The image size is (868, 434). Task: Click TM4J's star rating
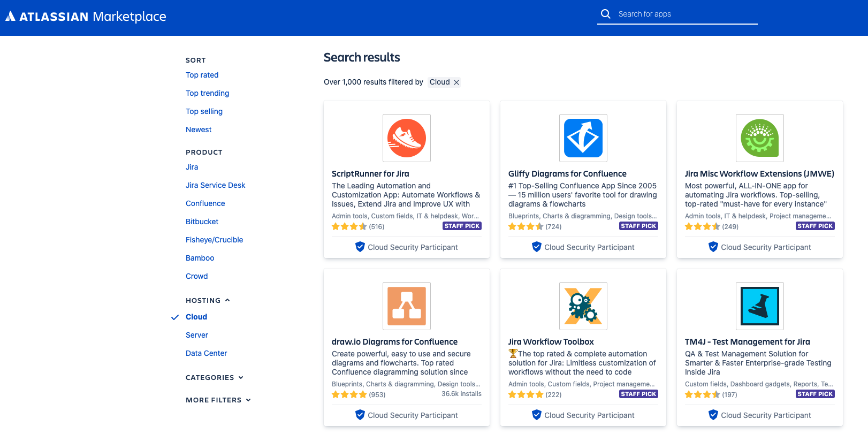[x=703, y=394]
